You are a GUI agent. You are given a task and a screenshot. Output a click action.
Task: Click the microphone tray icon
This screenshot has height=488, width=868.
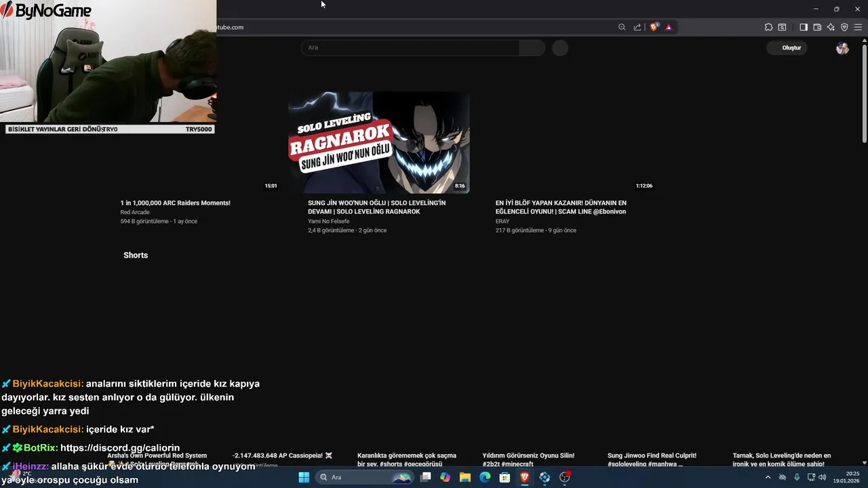point(797,477)
